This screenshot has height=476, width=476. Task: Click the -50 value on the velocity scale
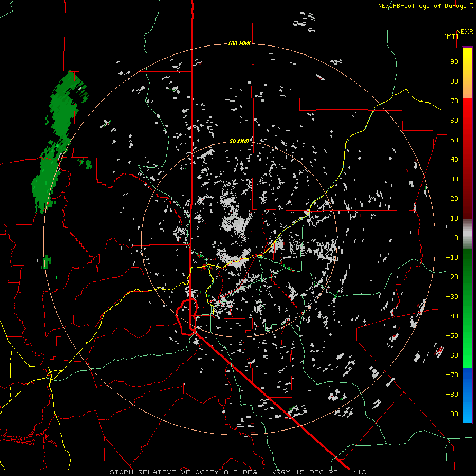tap(452, 336)
